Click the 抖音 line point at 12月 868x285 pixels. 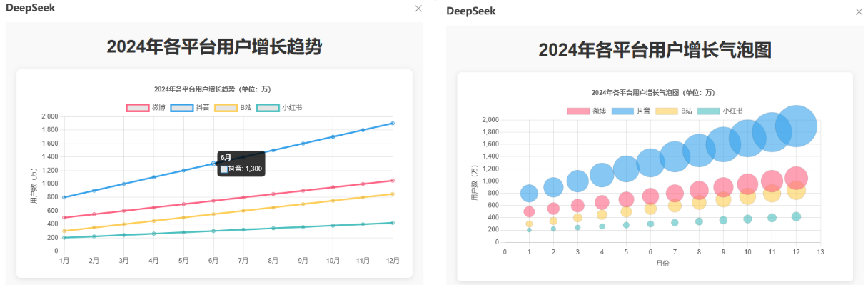click(x=393, y=124)
